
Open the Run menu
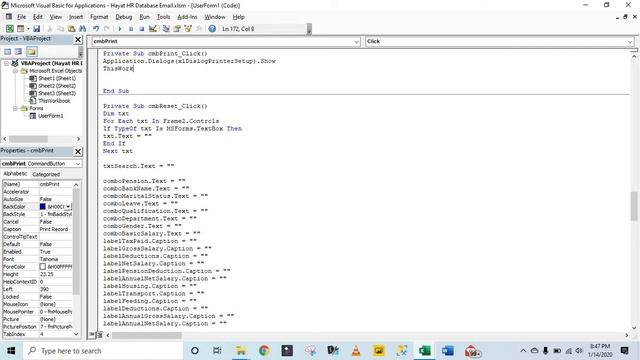click(x=144, y=17)
